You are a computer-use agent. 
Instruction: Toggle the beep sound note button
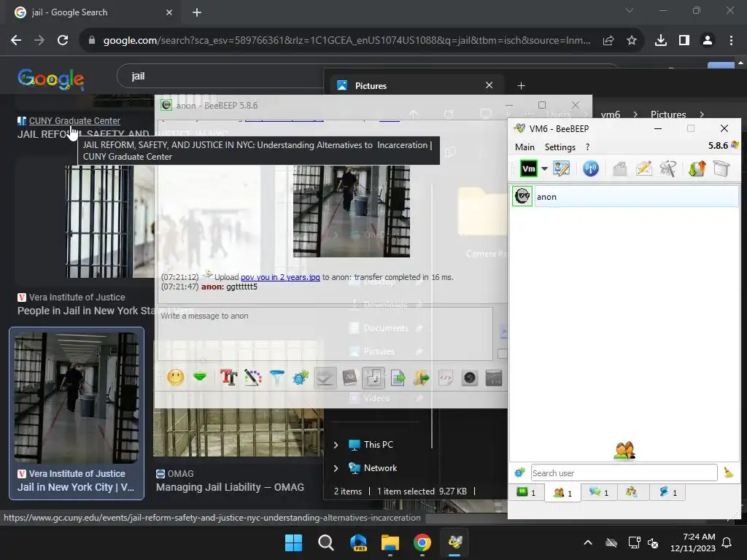pos(373,378)
